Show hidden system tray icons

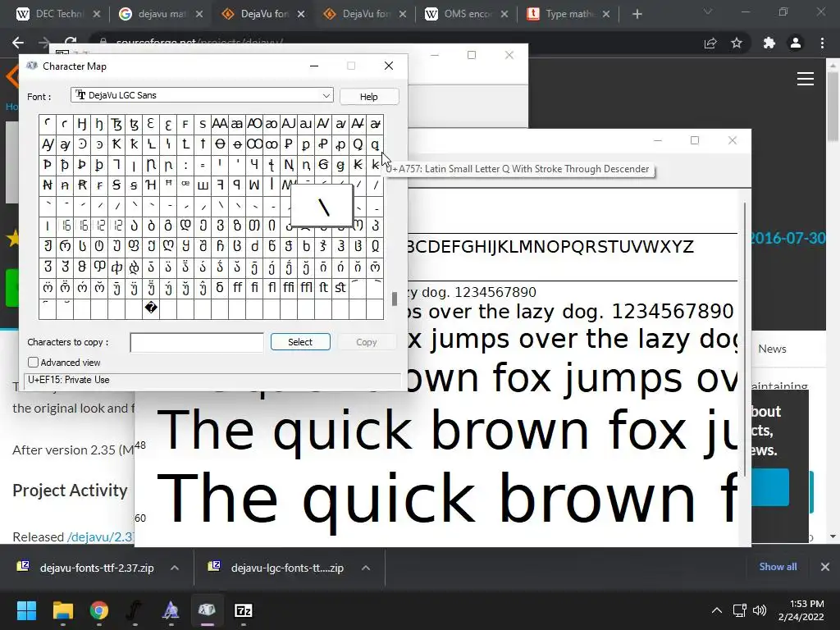(716, 610)
